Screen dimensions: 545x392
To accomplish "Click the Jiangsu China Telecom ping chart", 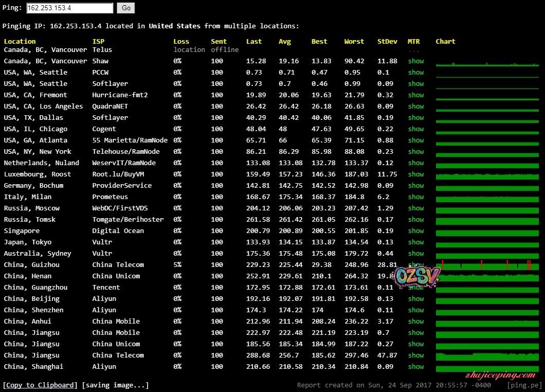I will point(487,356).
